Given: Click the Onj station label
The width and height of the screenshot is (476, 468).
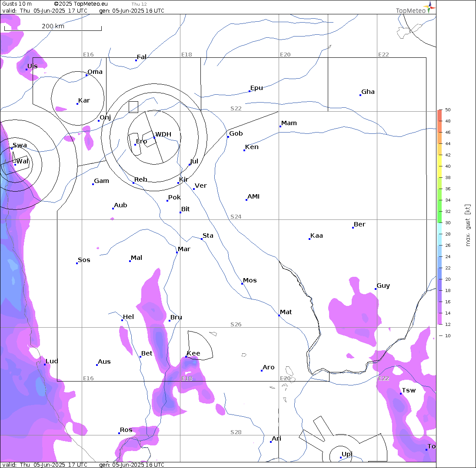Looking at the screenshot, I should click(x=105, y=117).
